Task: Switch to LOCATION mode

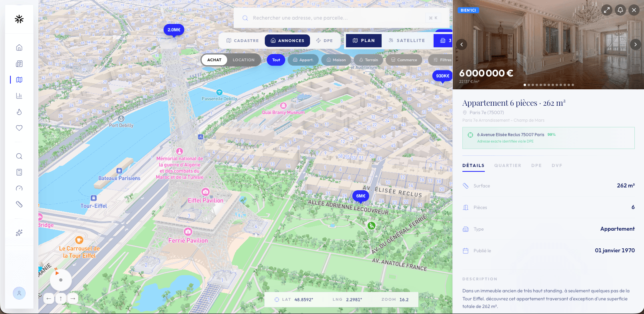Action: click(244, 60)
